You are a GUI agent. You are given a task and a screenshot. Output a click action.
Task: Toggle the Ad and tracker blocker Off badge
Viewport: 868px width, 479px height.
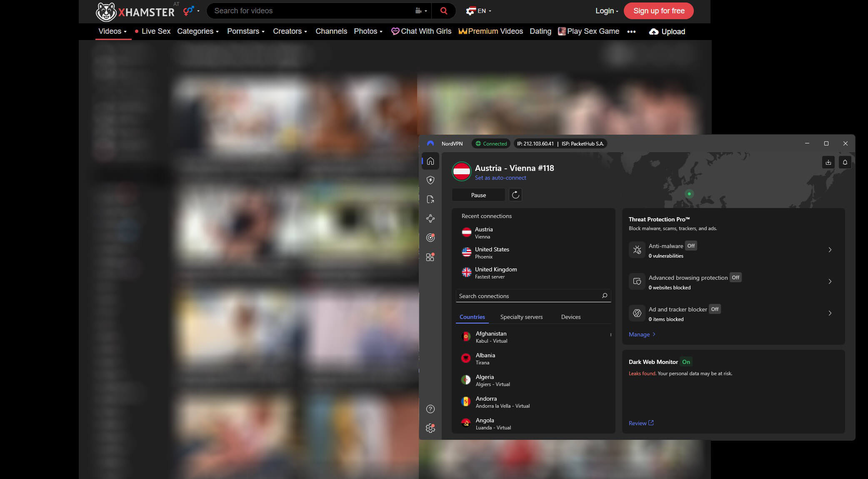[x=715, y=309]
